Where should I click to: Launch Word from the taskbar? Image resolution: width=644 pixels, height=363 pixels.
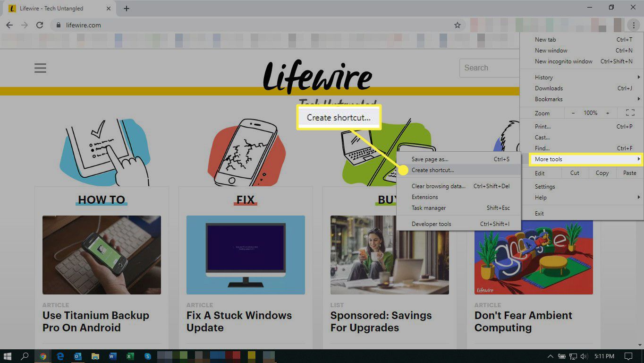point(113,356)
